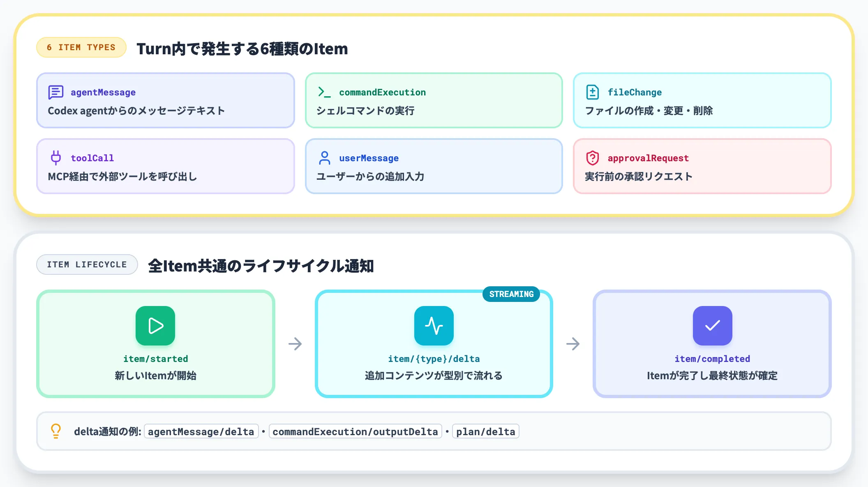Click the heading Turn内で発生する6種類のItem
Screen dimensions: 868x487
[x=242, y=49]
